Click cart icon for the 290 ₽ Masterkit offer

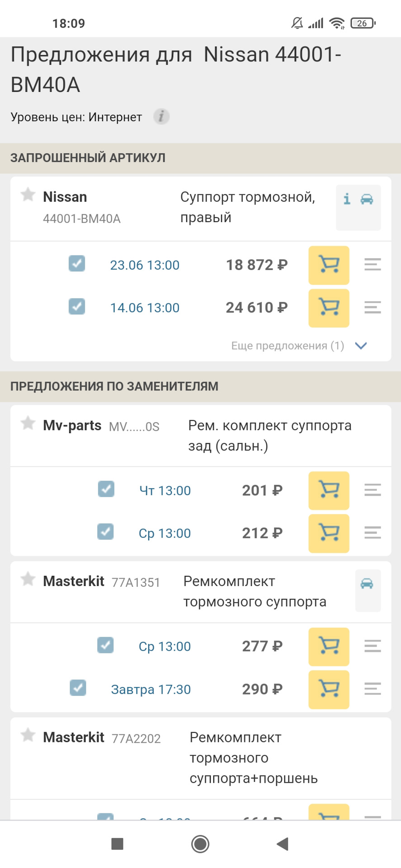329,689
